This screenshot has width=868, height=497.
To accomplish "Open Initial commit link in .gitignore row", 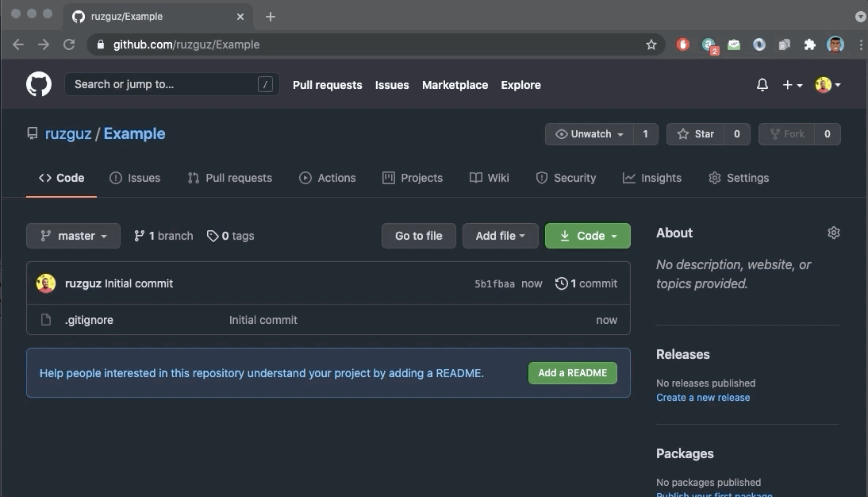I will coord(263,320).
